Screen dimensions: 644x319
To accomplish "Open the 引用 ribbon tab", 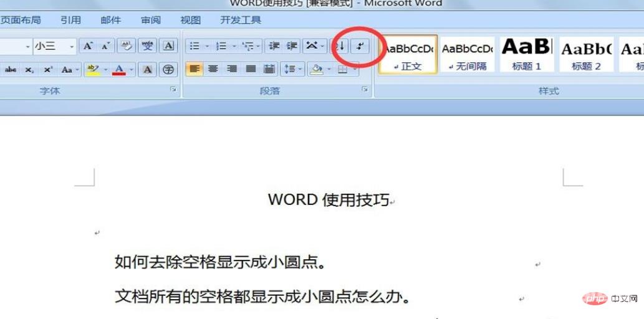I will click(x=70, y=20).
